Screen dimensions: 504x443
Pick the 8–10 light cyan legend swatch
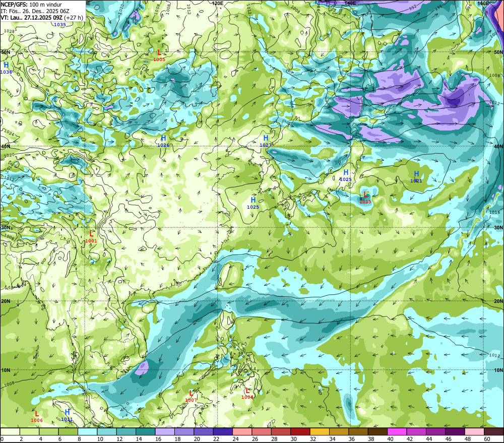click(x=87, y=431)
